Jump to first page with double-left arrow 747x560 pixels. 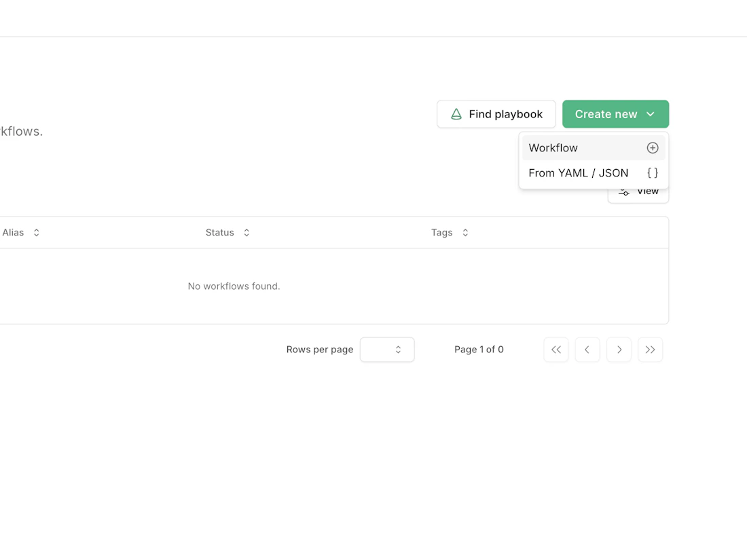click(x=555, y=350)
